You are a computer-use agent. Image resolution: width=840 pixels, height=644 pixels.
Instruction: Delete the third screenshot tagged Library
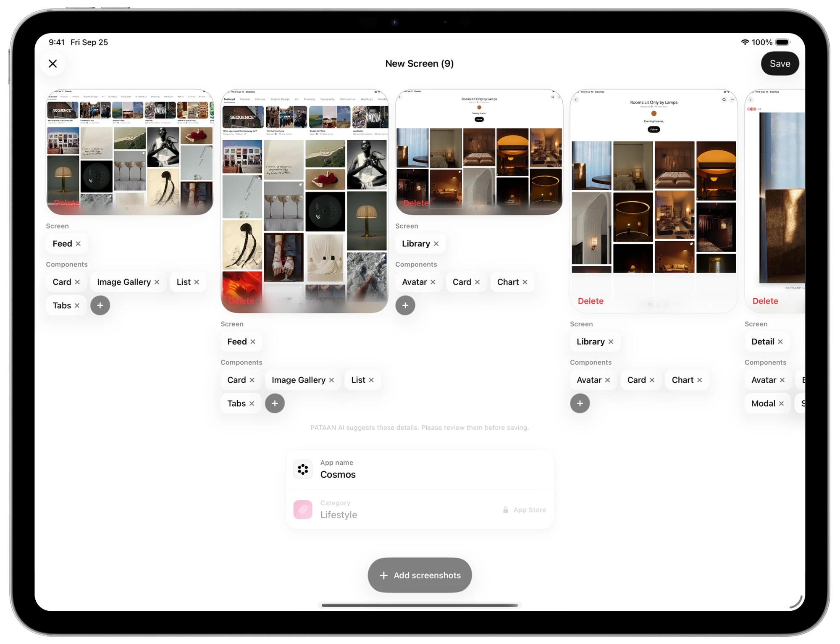coord(416,203)
